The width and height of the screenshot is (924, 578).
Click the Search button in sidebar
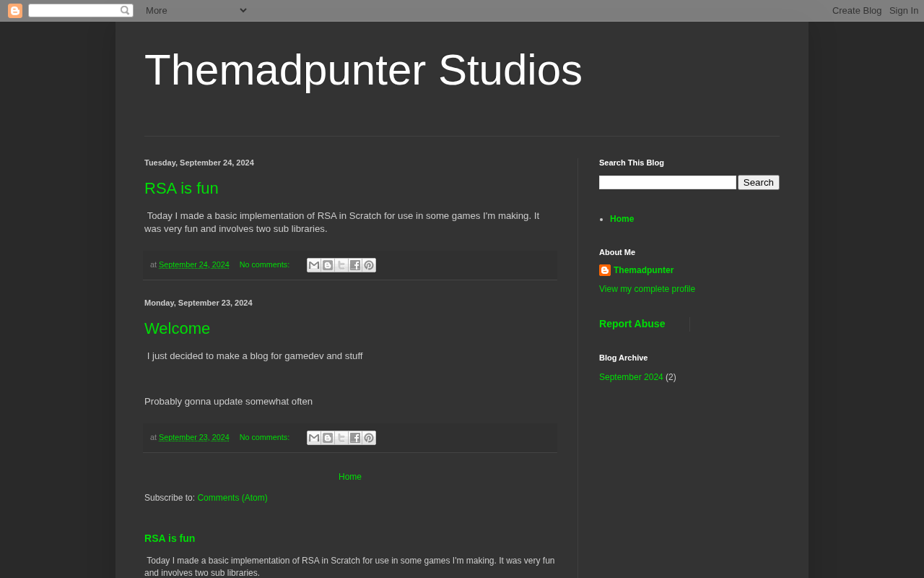click(759, 183)
